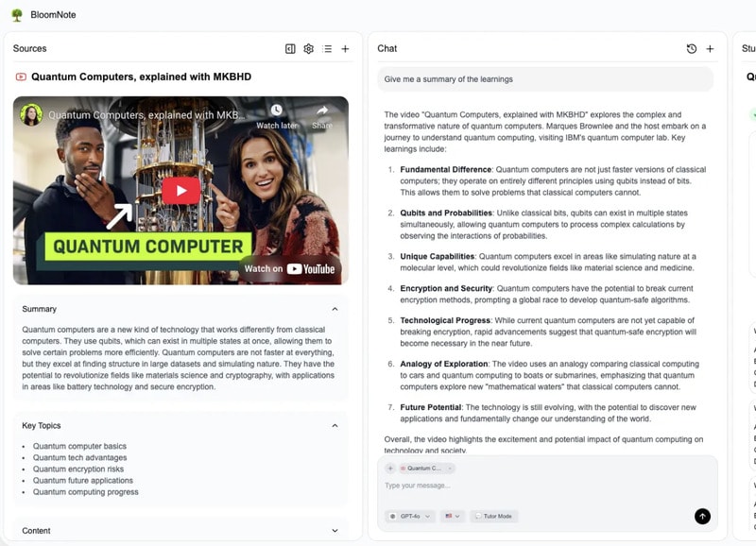The width and height of the screenshot is (756, 546).
Task: Click the list view icon in Sources
Action: pos(327,49)
